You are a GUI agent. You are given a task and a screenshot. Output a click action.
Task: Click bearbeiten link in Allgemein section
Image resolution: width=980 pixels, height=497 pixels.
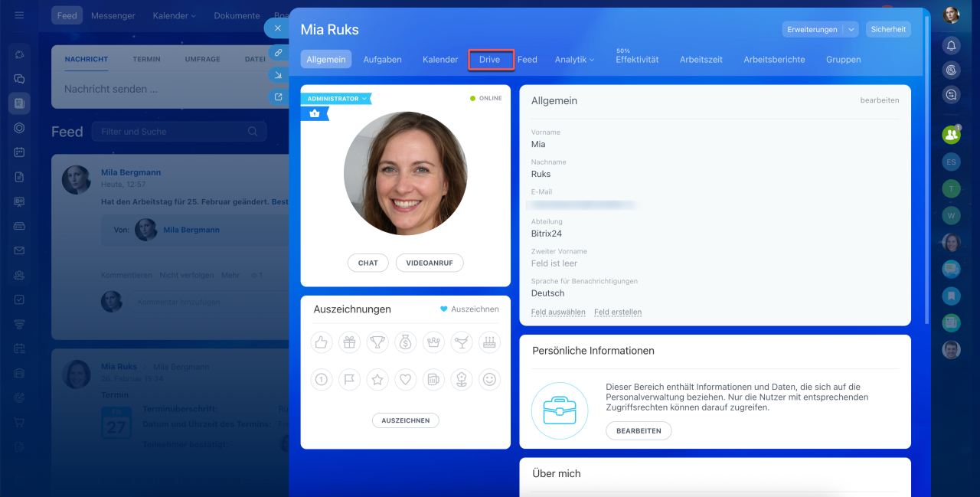tap(880, 100)
